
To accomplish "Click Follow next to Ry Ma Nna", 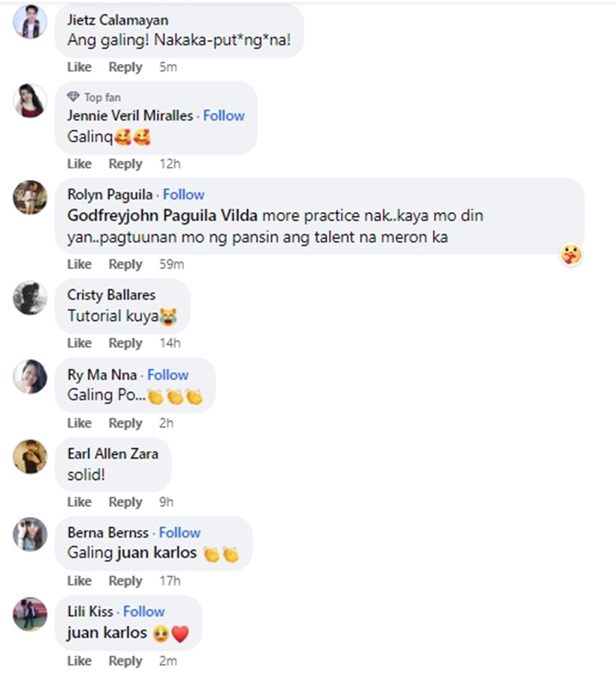I will (x=168, y=375).
